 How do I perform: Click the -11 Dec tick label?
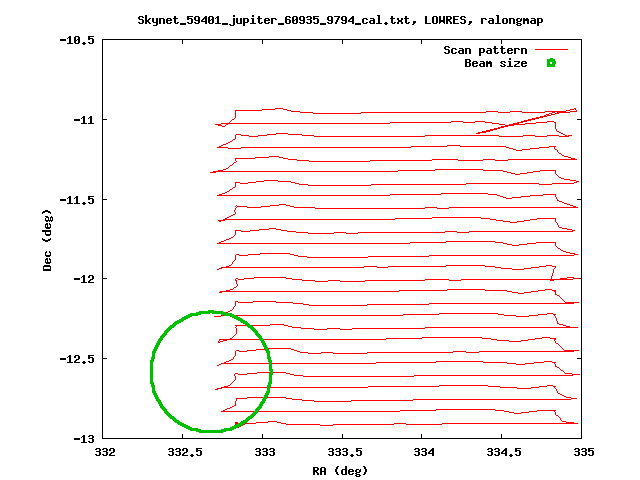pos(84,120)
